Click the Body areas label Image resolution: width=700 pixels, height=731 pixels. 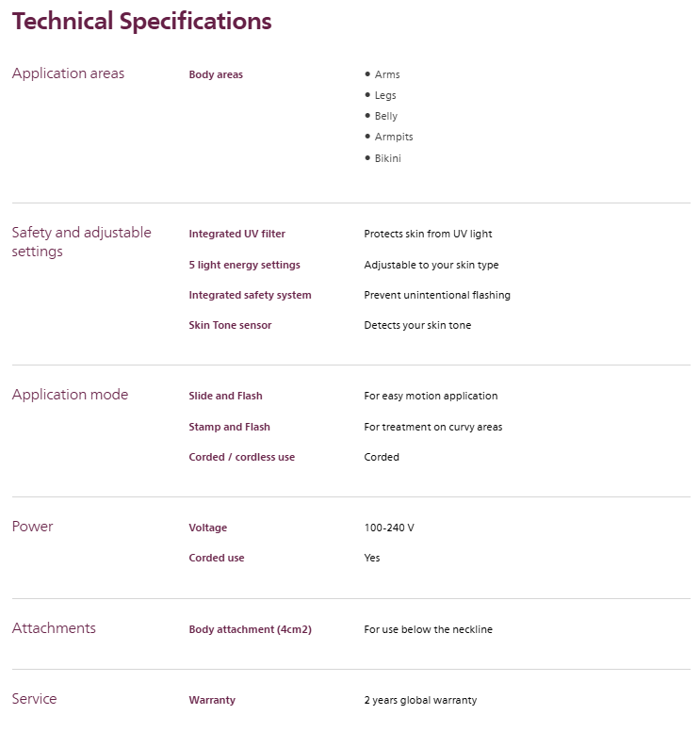(216, 74)
